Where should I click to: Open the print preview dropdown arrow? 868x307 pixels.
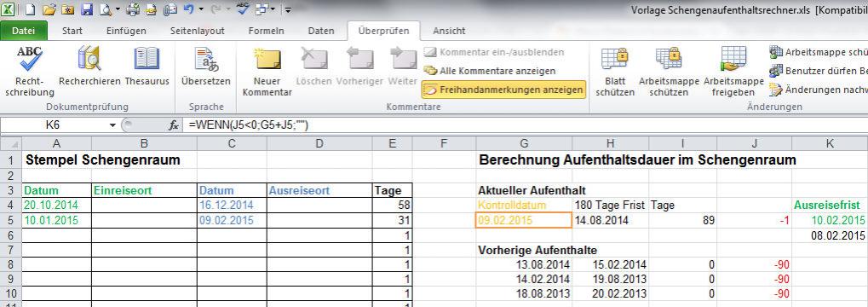(118, 9)
